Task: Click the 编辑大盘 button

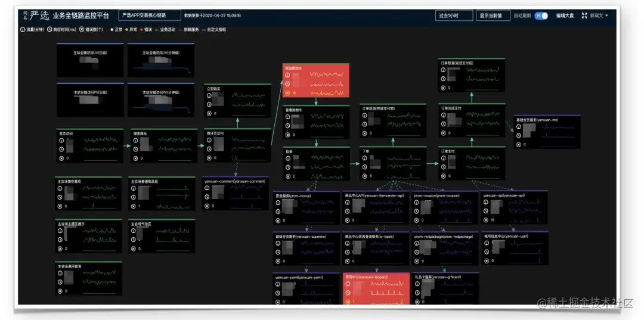Action: 565,15
